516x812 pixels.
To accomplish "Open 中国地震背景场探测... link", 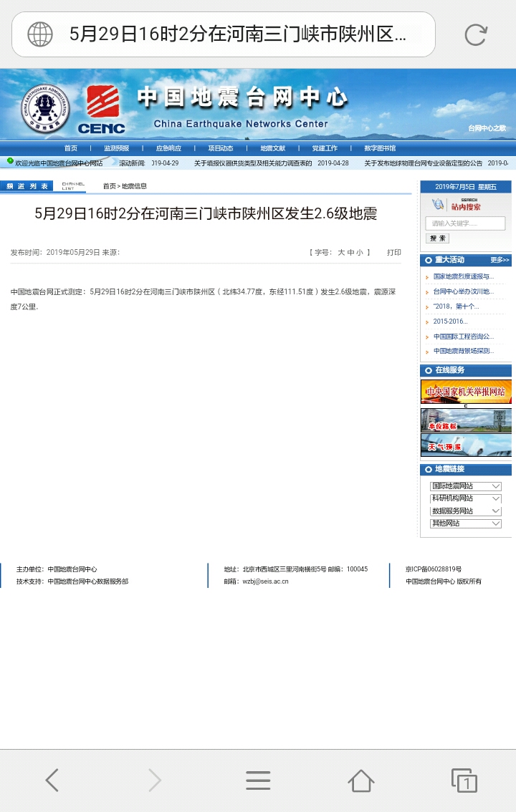I will coord(464,351).
